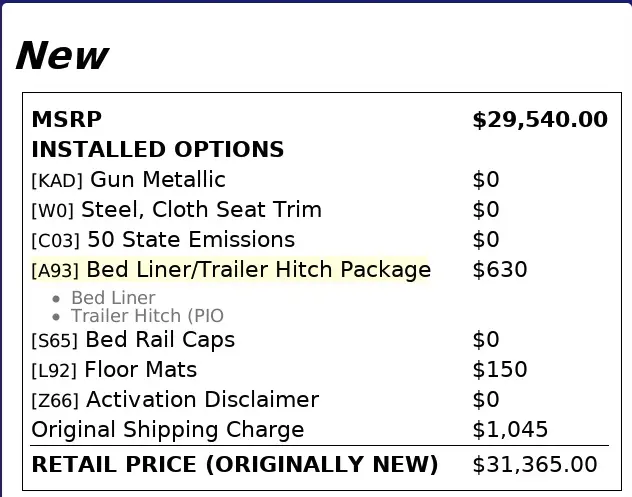Click the Bed Rail Caps option
Viewport: 632px width, 497px height.
point(160,339)
